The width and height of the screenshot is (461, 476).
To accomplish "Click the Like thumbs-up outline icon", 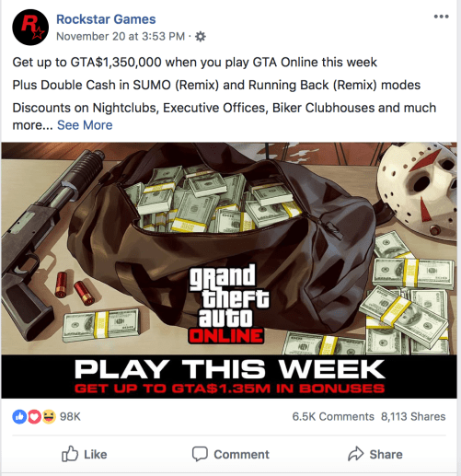I will tap(70, 454).
